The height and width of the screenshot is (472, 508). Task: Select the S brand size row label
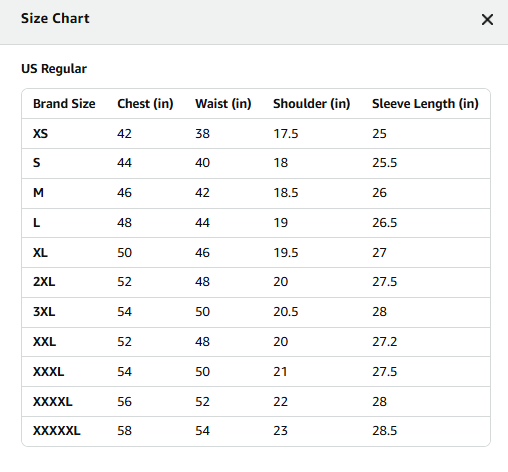tap(36, 163)
